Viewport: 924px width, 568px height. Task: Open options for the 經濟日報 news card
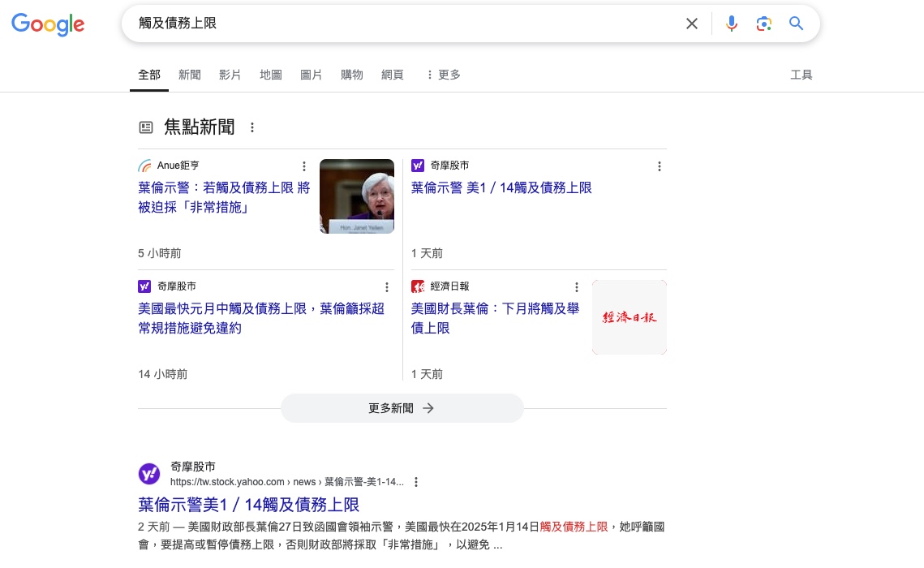point(576,287)
